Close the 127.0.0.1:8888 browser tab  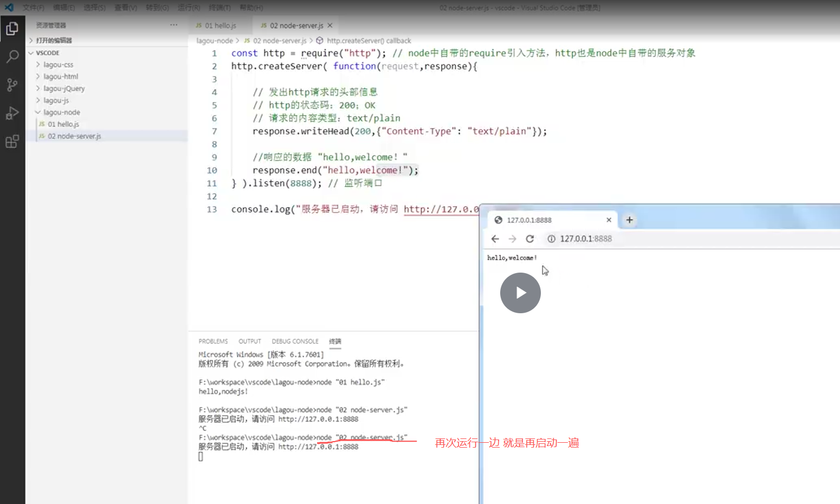[609, 220]
